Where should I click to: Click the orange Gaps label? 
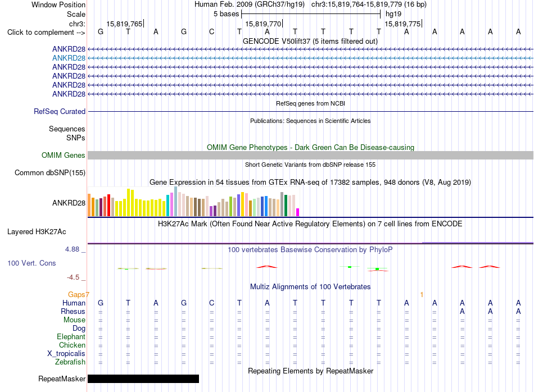76,295
